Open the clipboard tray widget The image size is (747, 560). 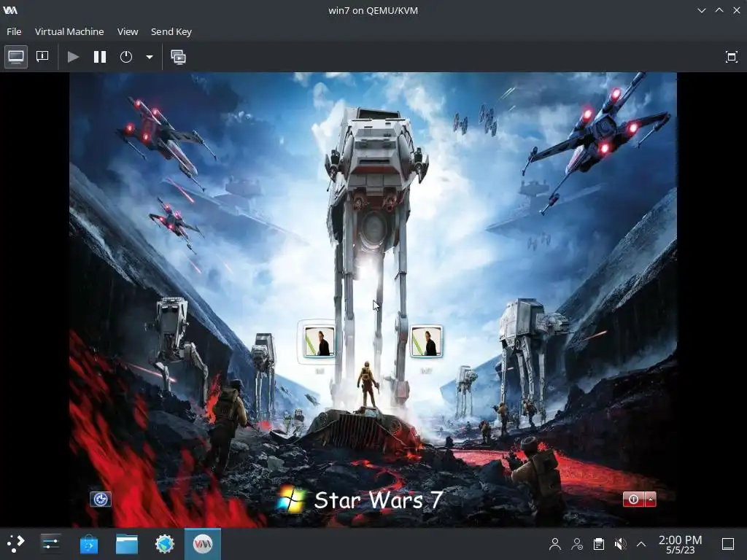point(599,544)
